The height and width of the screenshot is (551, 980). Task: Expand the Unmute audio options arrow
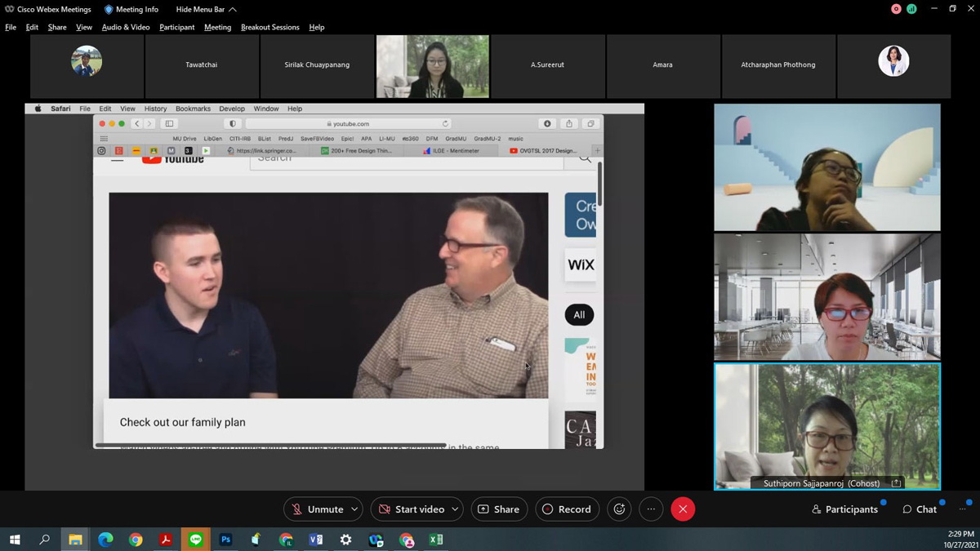pos(354,509)
